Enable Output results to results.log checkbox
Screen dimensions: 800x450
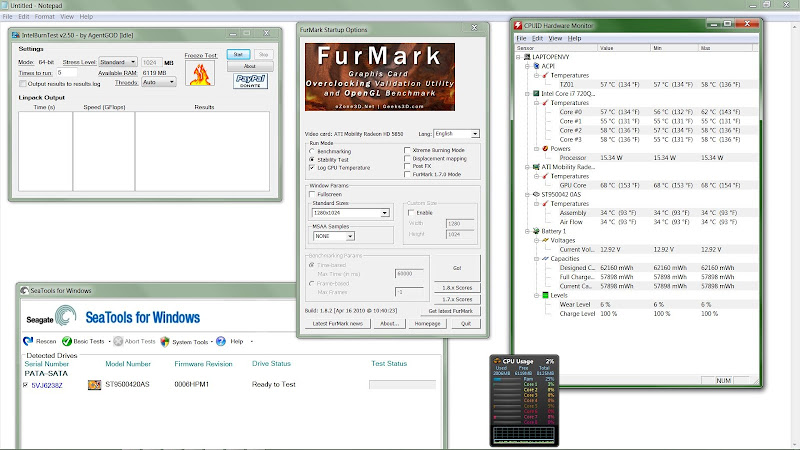[22, 84]
